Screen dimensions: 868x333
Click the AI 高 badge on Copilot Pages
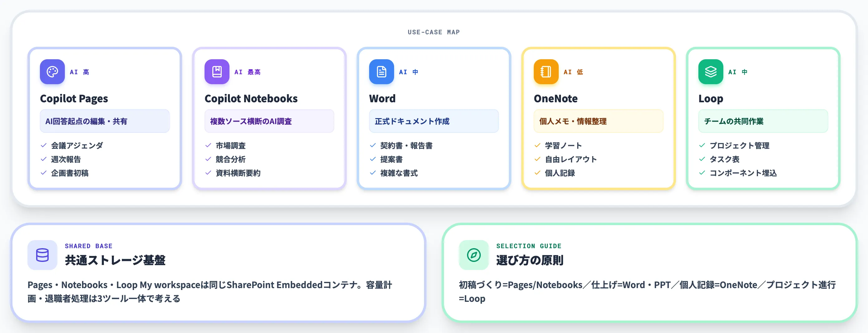point(80,72)
